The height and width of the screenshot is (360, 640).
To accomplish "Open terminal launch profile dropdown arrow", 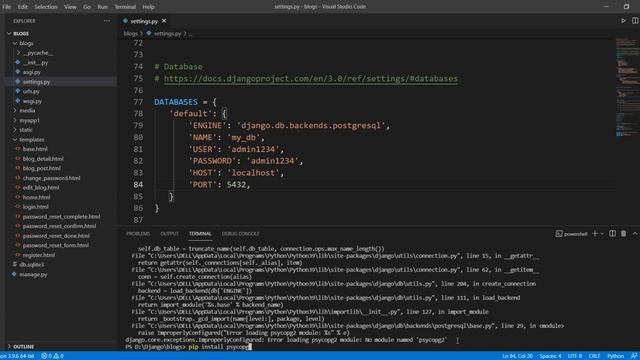I will coord(602,234).
